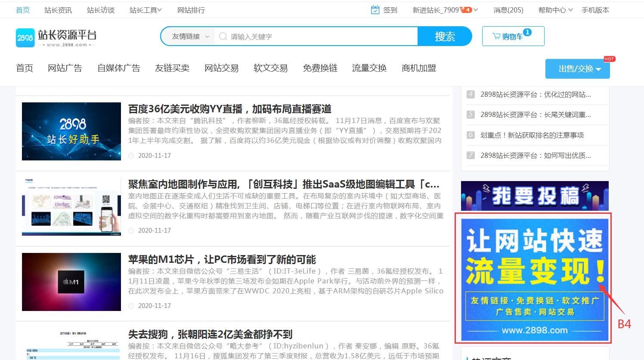The image size is (644, 360).
Task: Click the Apple M1 chip thumbnail
Action: (71, 282)
